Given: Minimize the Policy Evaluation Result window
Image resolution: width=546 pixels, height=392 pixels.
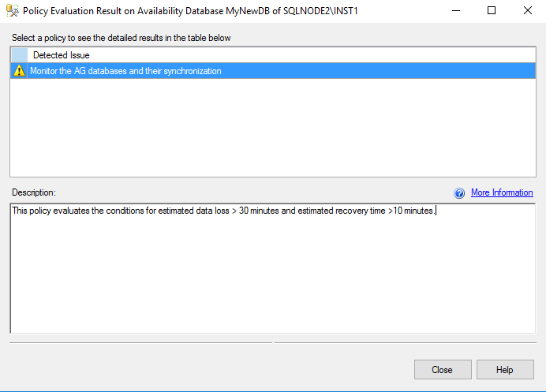Looking at the screenshot, I should point(456,11).
